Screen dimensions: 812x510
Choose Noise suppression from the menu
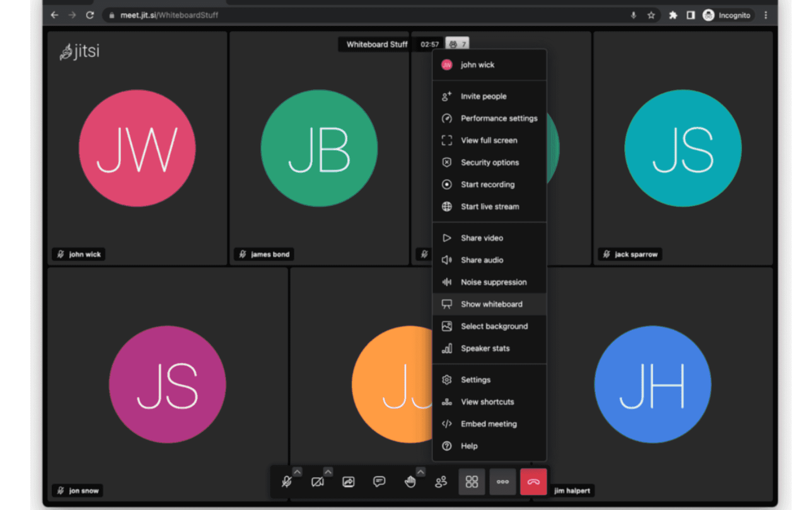[493, 282]
